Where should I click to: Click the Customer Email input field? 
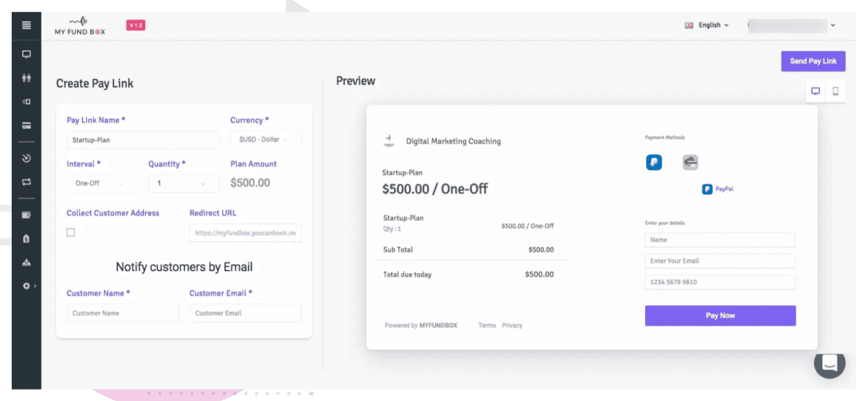tap(245, 313)
